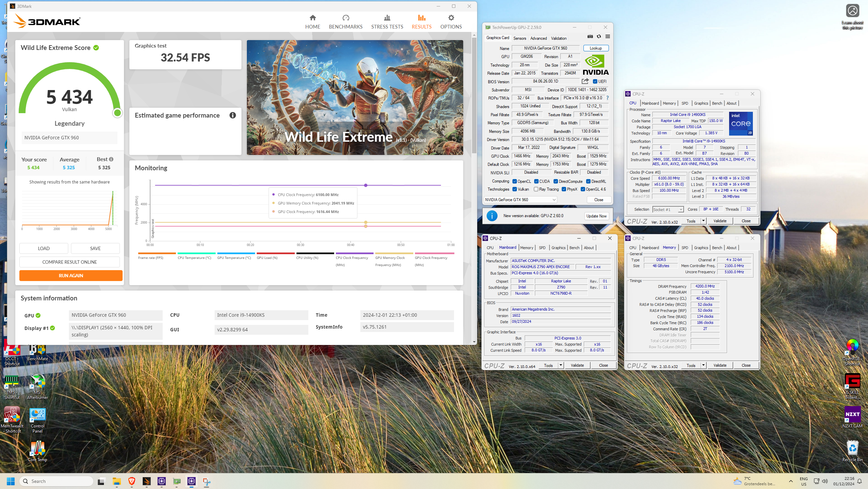This screenshot has height=489, width=868.
Task: Open Core Temp desktop icon
Action: coord(38,451)
